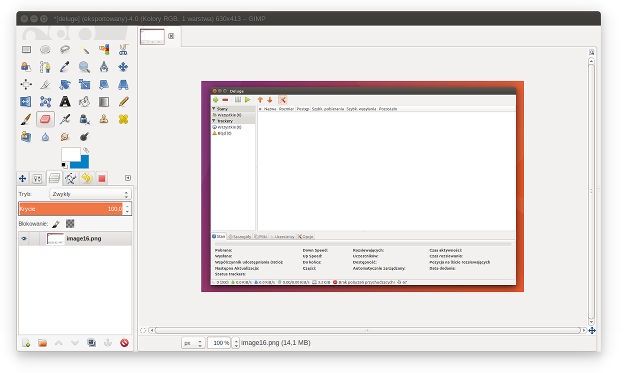This screenshot has height=373, width=630.
Task: Toggle zoom-on-resize icon above vertical scrollbar
Action: tap(591, 52)
